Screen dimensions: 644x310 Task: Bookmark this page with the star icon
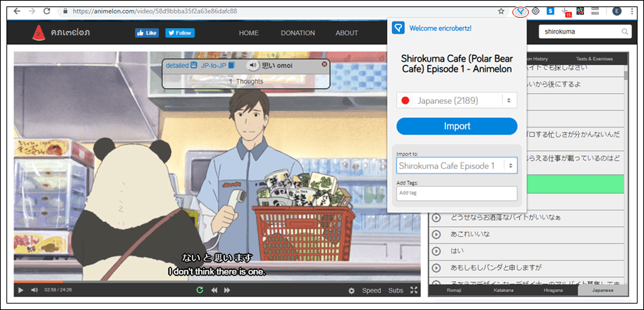(x=501, y=11)
